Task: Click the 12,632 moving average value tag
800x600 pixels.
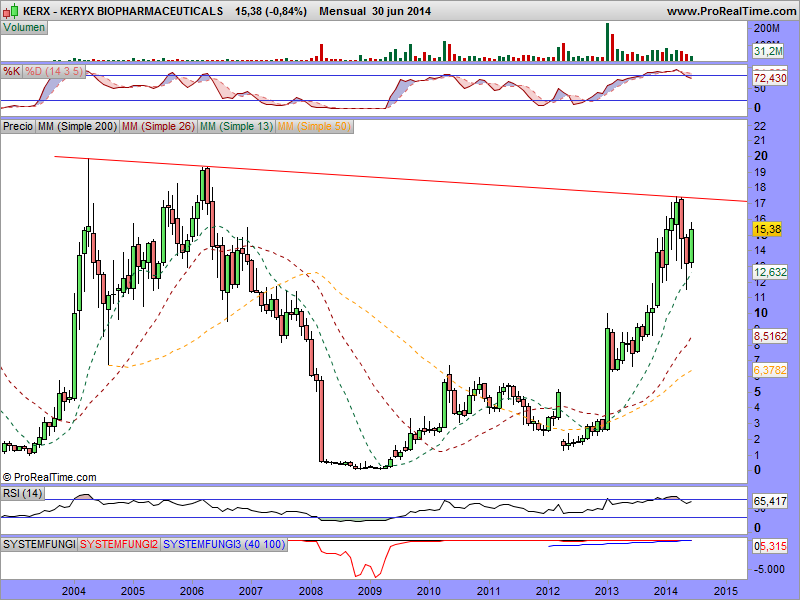Action: coord(770,272)
